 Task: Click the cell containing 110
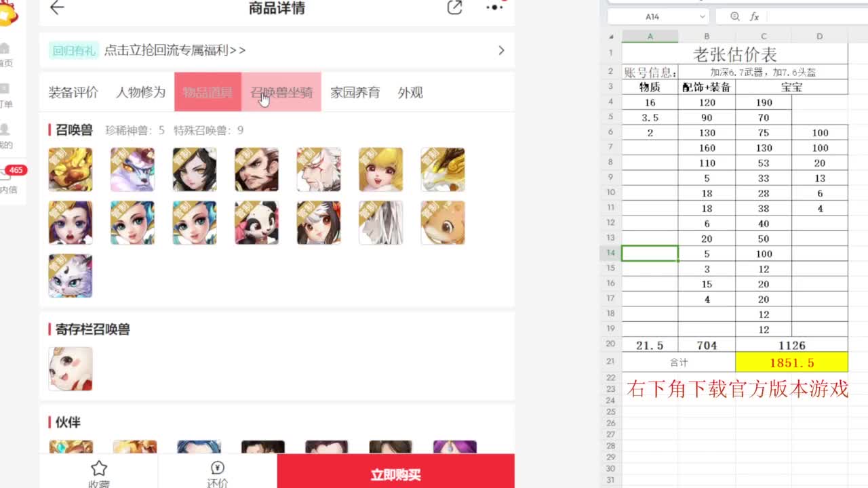coord(707,163)
